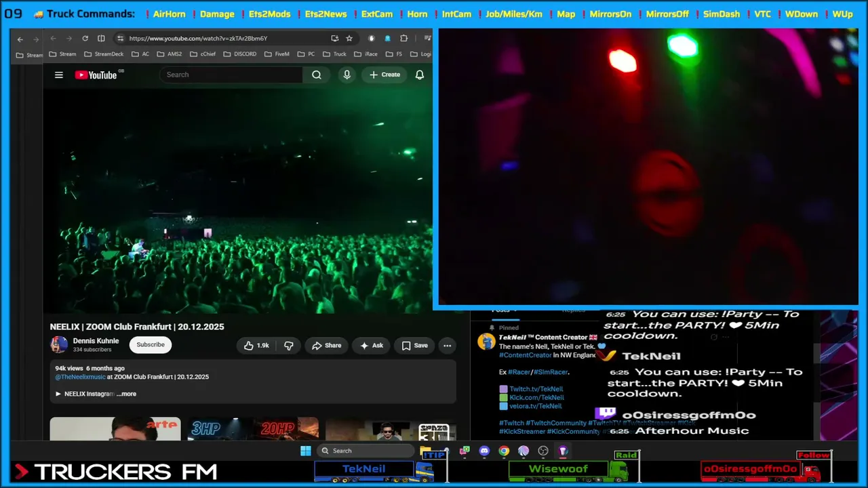868x488 pixels.
Task: Open the Stream bookmarks folder
Action: pyautogui.click(x=62, y=54)
